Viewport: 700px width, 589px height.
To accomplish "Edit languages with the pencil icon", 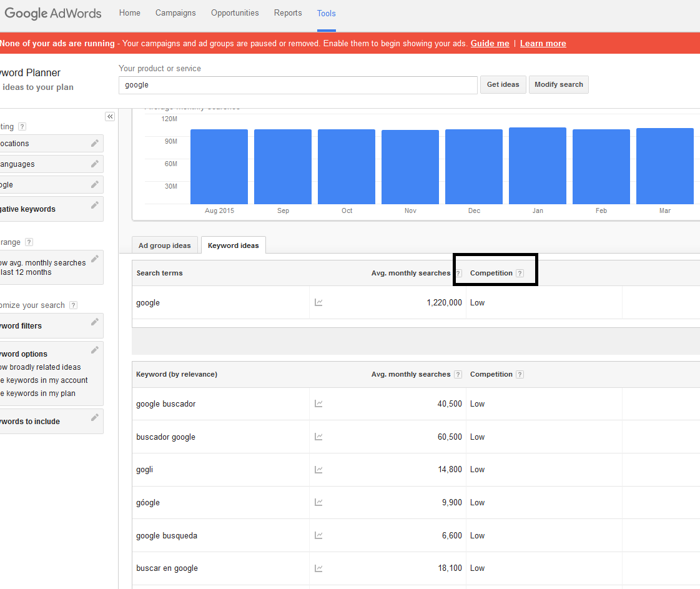I will tap(95, 164).
